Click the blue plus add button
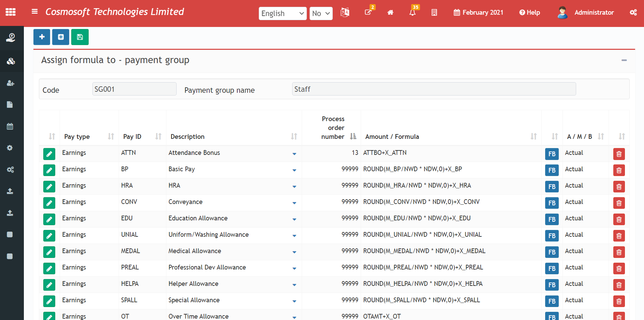The width and height of the screenshot is (644, 320). click(x=42, y=37)
